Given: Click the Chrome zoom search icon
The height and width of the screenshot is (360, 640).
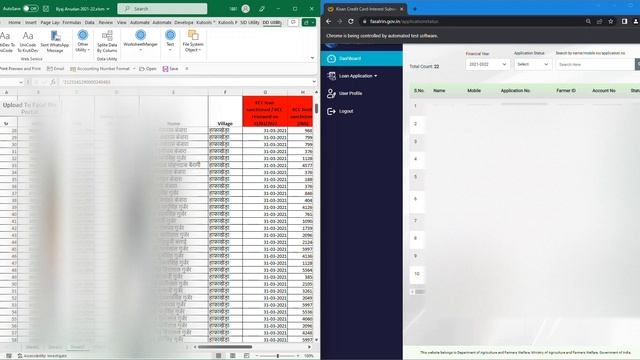Looking at the screenshot, I should click(x=588, y=21).
